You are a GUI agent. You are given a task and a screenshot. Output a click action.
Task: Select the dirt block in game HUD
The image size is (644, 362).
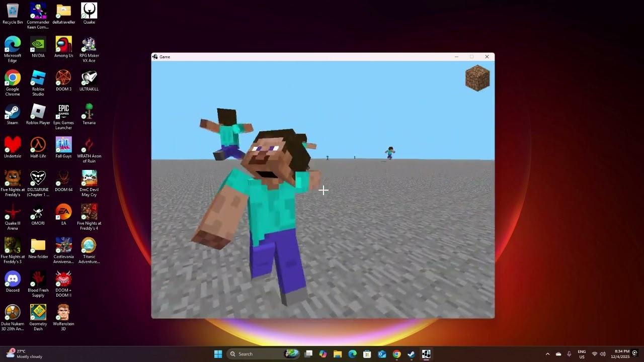477,78
